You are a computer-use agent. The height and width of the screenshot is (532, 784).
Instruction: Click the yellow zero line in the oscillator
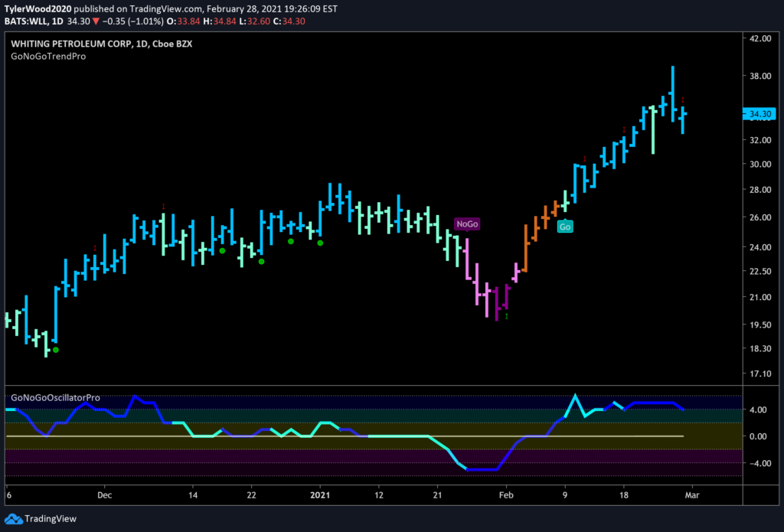coord(344,436)
